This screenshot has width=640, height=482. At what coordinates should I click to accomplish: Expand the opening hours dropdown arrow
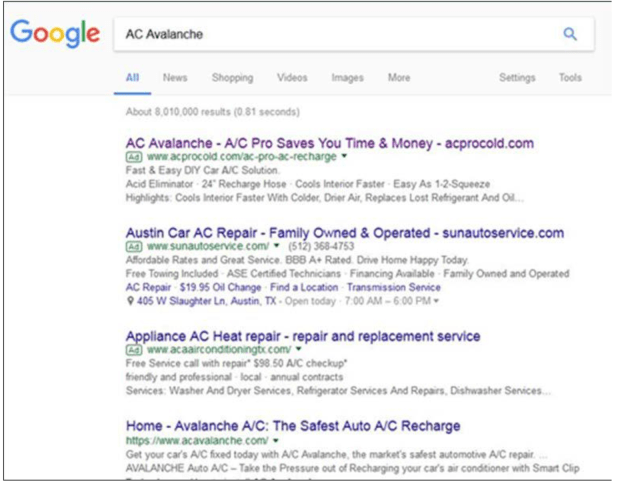437,301
